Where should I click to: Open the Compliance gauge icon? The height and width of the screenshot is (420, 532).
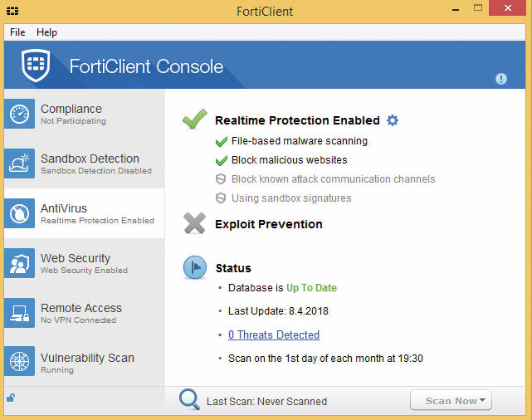[19, 114]
